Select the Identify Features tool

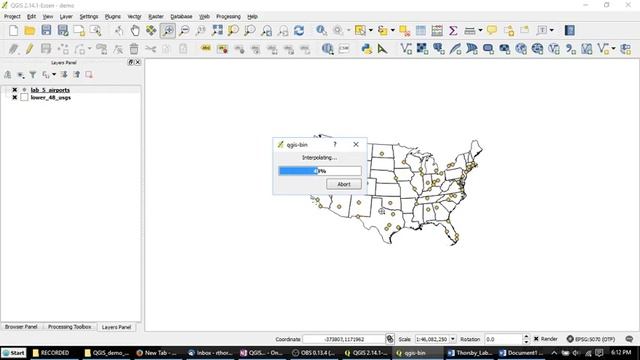[322, 31]
